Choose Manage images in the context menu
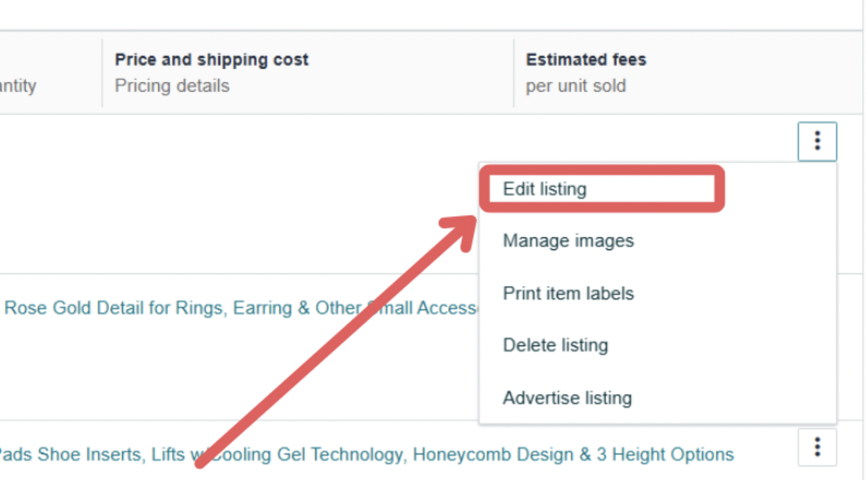This screenshot has width=868, height=480. (568, 241)
